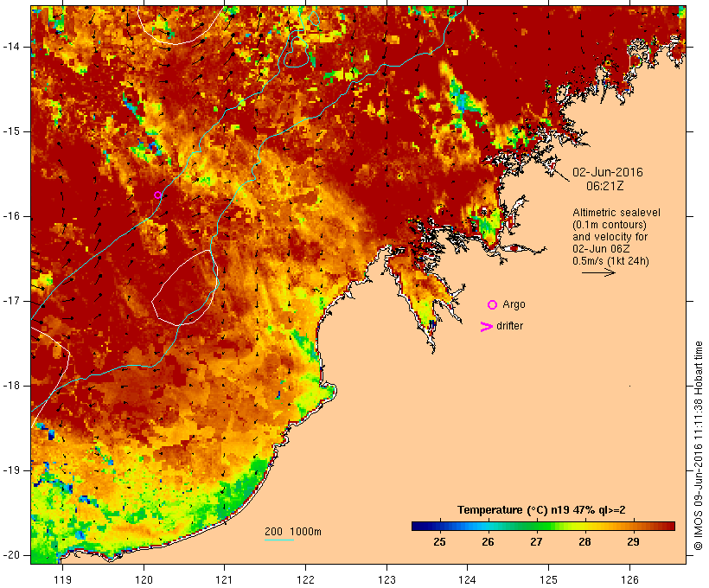
Task: Click the velocity scale arrow under 0.5m/s
Action: click(598, 272)
